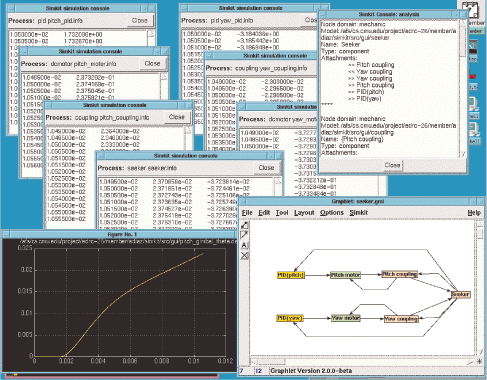Select the Seeker node in the graph

tap(461, 294)
